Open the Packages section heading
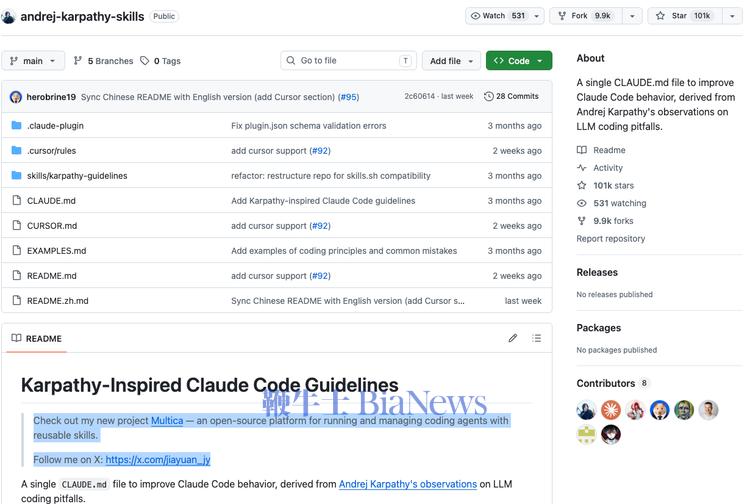This screenshot has width=750, height=504. [599, 328]
